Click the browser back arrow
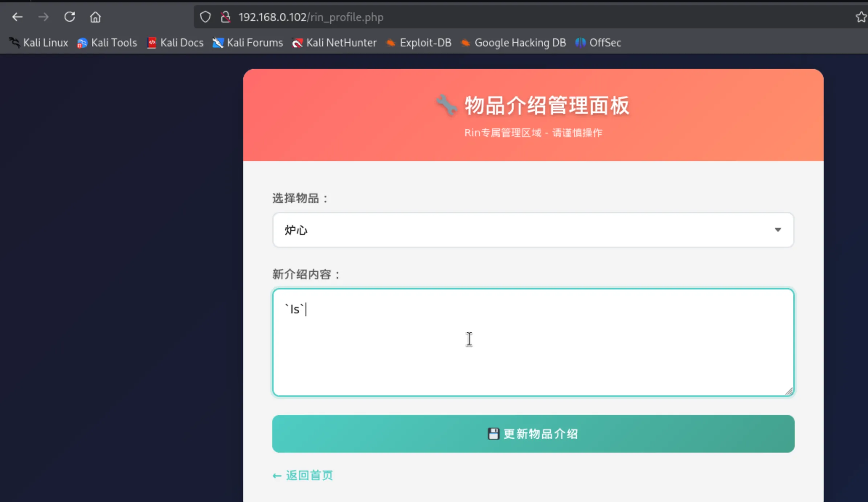Image resolution: width=868 pixels, height=502 pixels. (17, 17)
